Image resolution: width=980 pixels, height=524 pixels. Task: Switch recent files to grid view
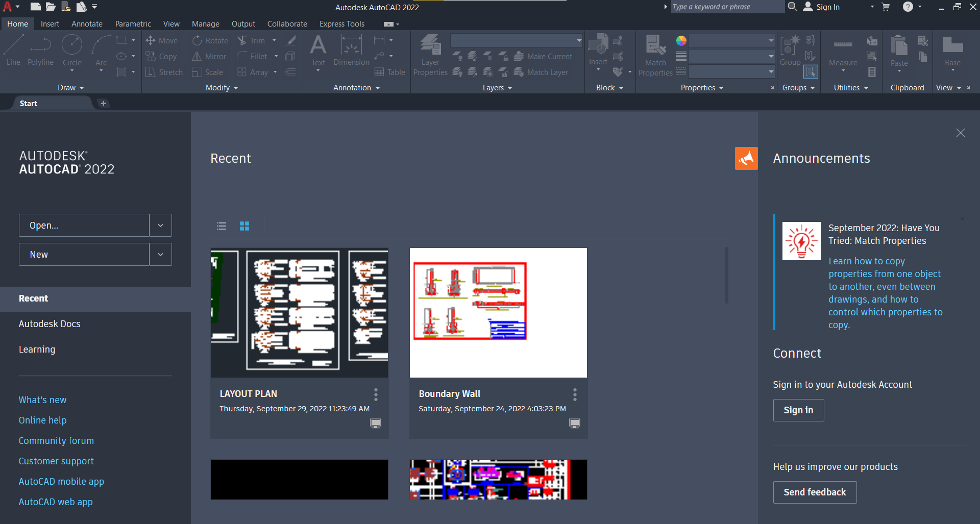[x=244, y=226]
